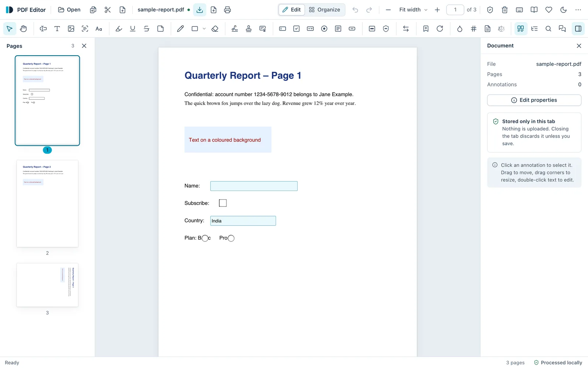
Task: Add a bookmark with bookmark icon
Action: click(426, 29)
